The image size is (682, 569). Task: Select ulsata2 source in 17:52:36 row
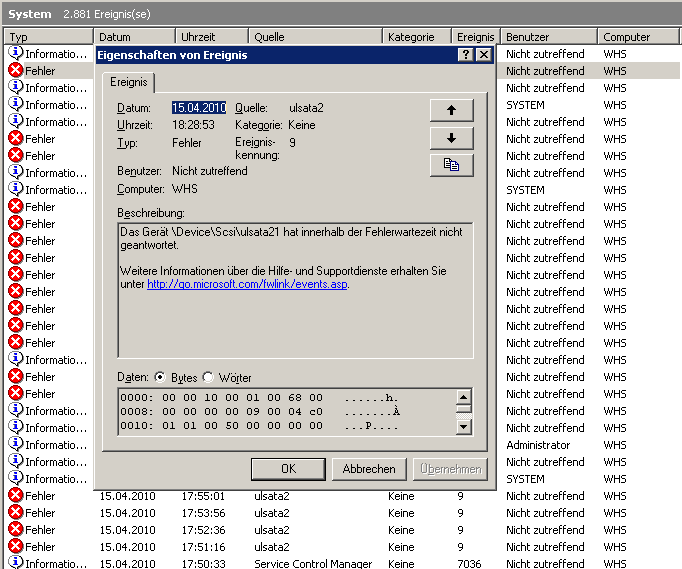pyautogui.click(x=272, y=530)
